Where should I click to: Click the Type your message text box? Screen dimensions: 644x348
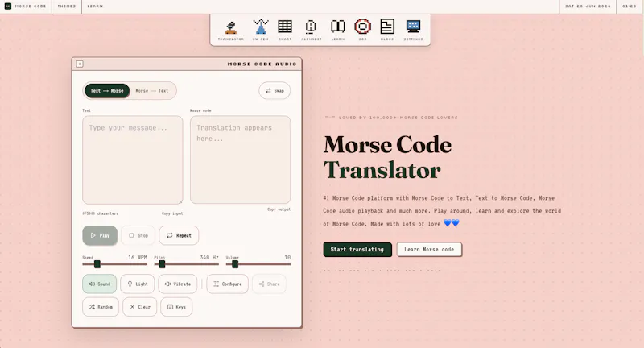click(x=132, y=159)
